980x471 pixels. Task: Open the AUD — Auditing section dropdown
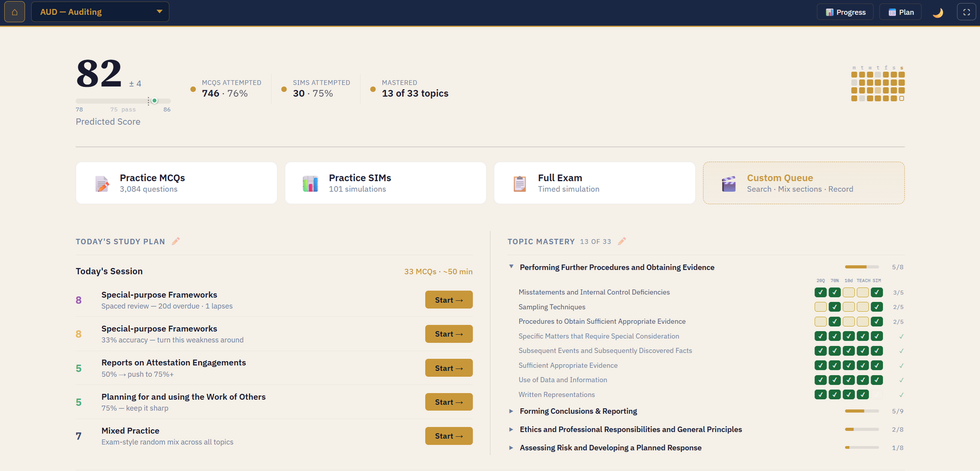[x=100, y=12]
